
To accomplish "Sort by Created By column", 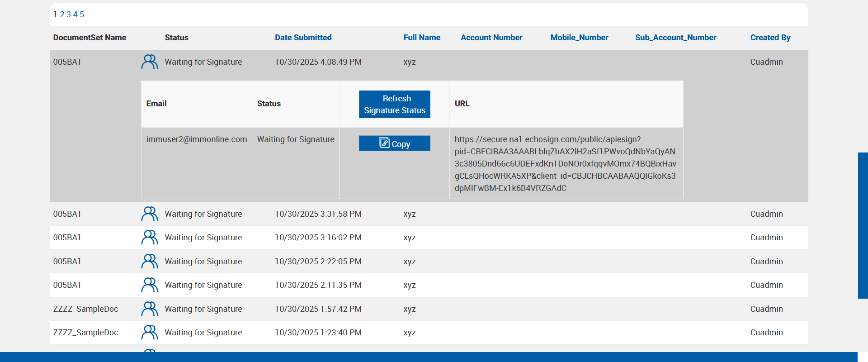I will point(770,38).
